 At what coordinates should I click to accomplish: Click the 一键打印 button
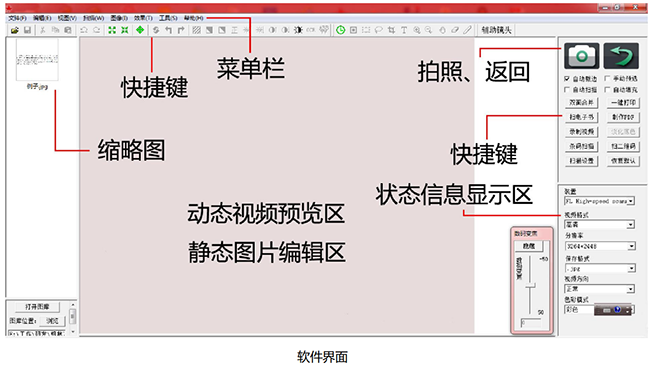point(623,102)
